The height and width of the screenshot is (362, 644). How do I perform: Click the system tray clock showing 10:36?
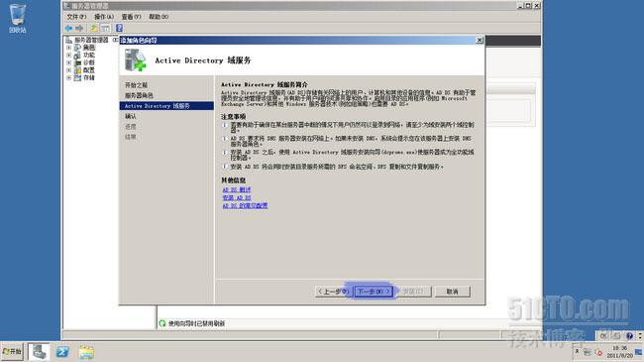click(x=620, y=352)
